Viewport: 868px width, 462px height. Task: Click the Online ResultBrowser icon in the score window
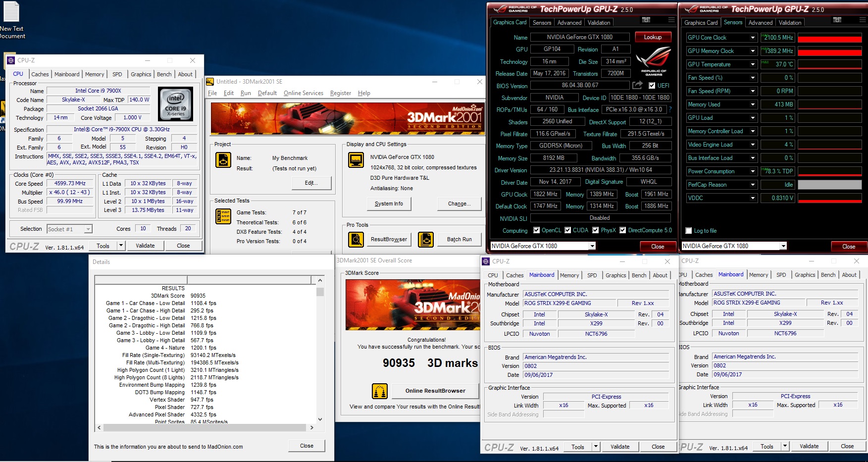point(380,391)
